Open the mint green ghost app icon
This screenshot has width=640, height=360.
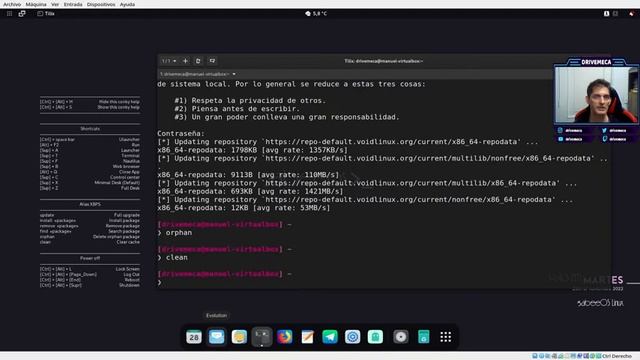[x=375, y=337]
